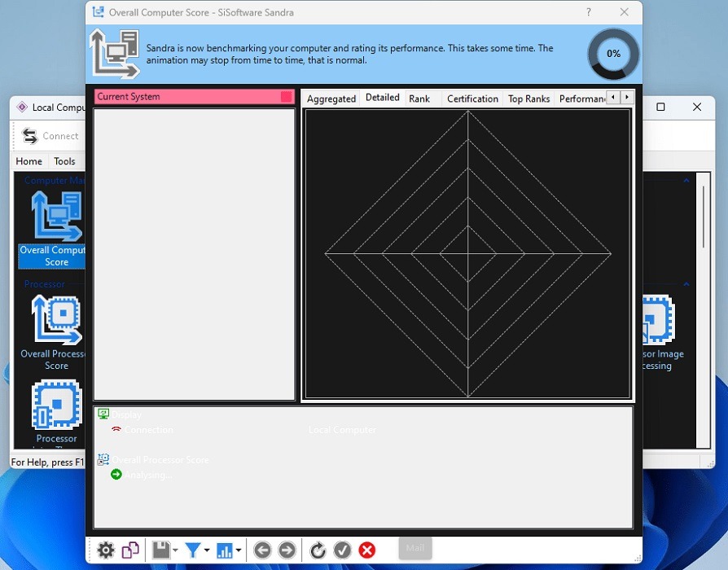Click the chart display icon

pos(226,550)
